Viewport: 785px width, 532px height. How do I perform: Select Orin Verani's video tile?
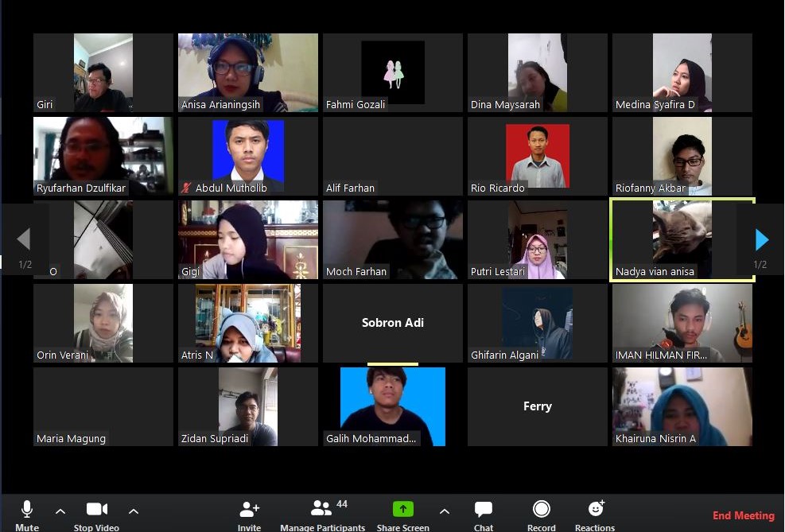pos(103,324)
